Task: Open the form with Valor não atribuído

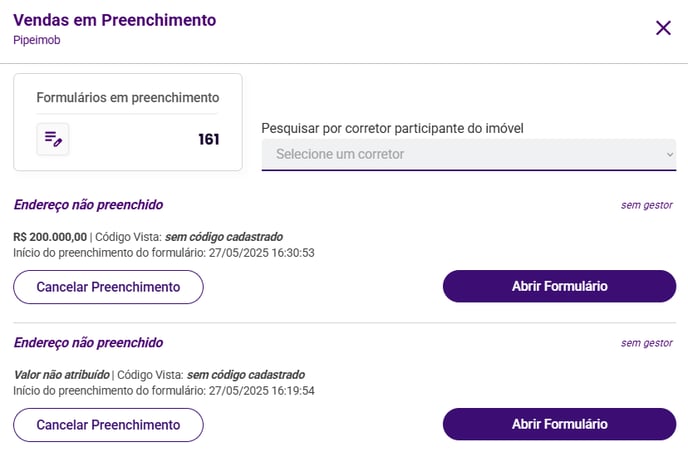Action: click(x=559, y=424)
